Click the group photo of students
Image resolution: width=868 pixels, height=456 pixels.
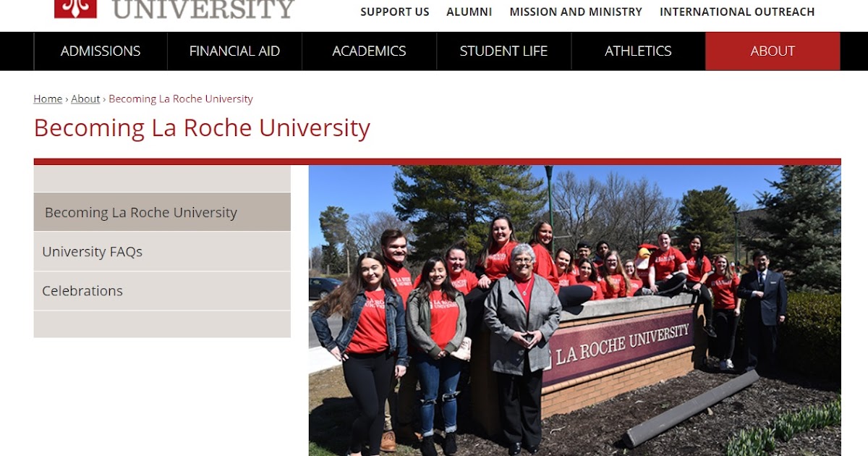tap(574, 311)
